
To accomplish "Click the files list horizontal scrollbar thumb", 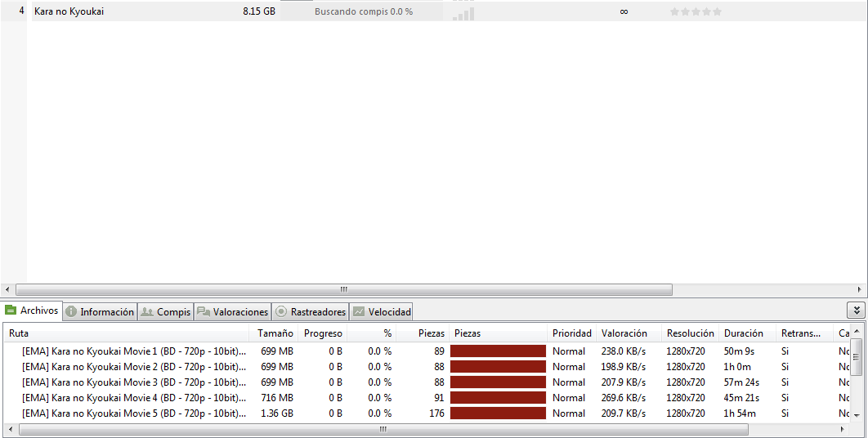I will pyautogui.click(x=383, y=429).
